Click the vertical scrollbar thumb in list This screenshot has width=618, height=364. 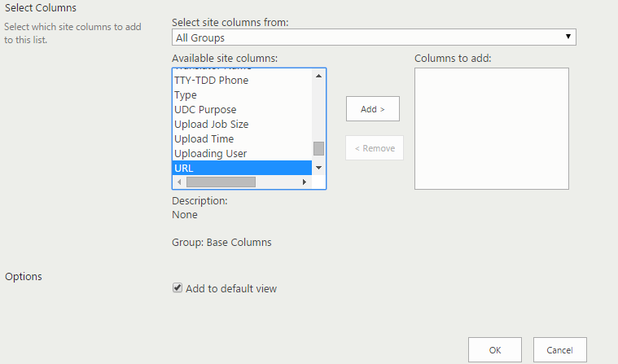[x=318, y=148]
